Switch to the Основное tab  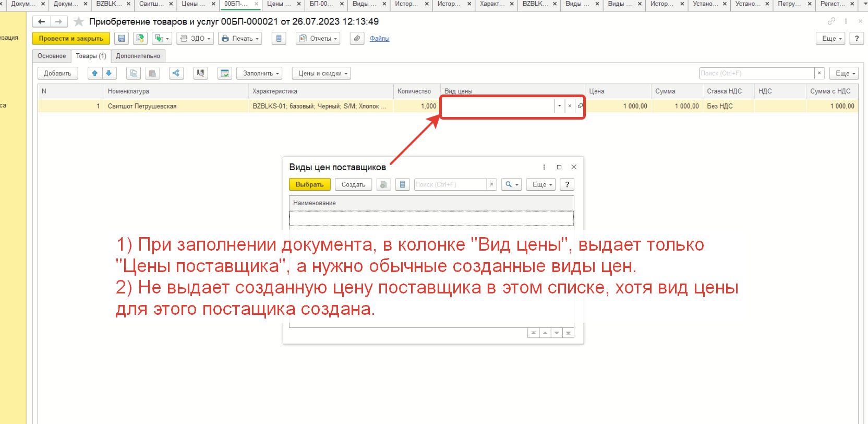click(52, 56)
